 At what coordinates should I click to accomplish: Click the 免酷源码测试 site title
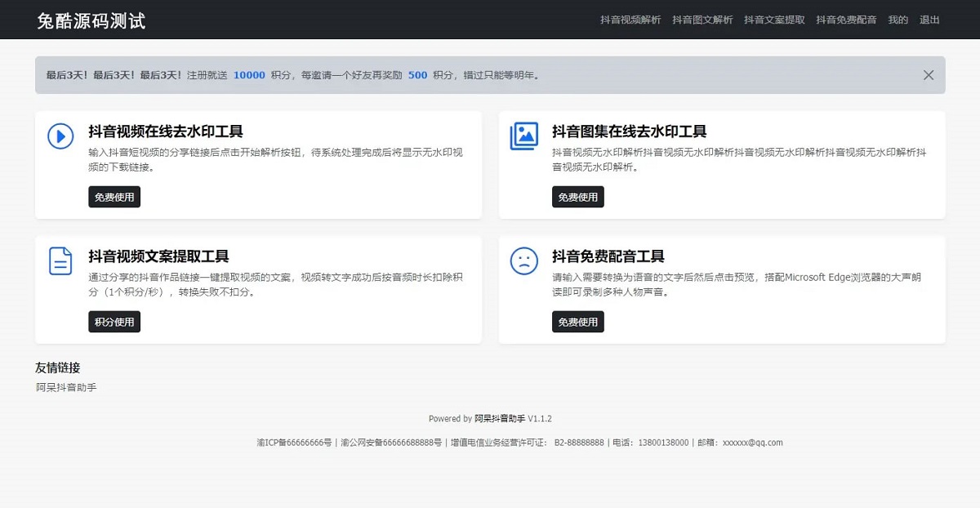pyautogui.click(x=91, y=20)
